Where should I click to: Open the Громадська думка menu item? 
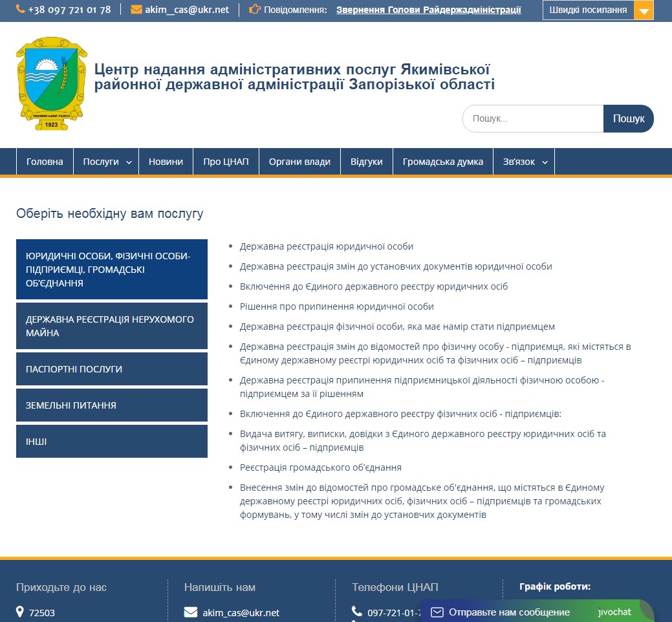442,162
